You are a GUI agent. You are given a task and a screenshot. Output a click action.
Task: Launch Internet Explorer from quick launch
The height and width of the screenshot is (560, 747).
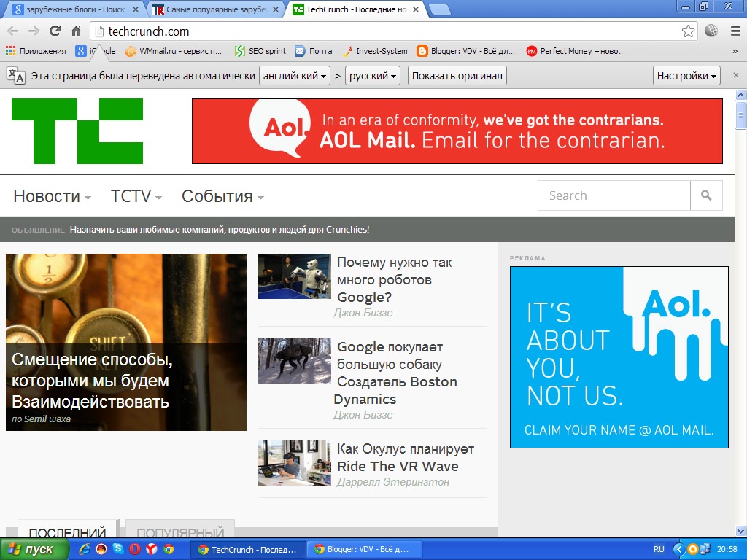(x=85, y=549)
